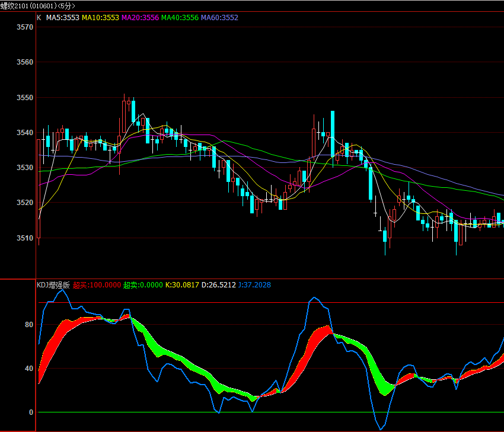The width and height of the screenshot is (504, 432).
Task: Select the MA60:3552 indicator label
Action: (220, 18)
